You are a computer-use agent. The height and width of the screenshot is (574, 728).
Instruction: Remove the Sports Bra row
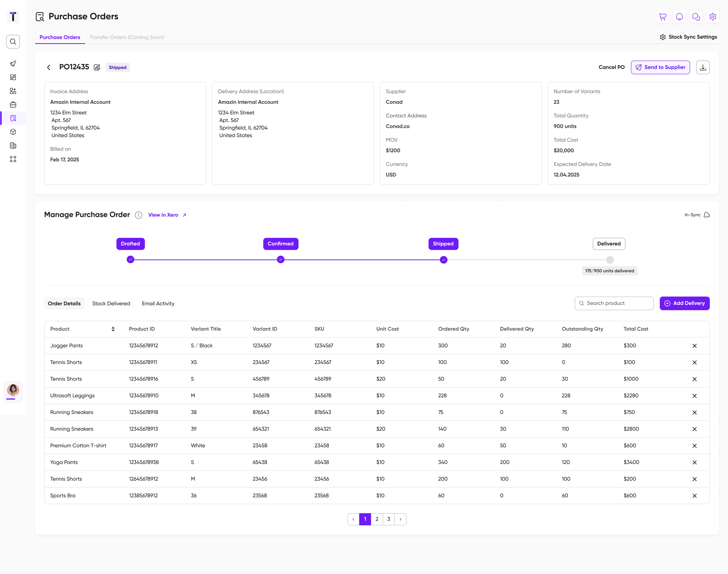[695, 496]
